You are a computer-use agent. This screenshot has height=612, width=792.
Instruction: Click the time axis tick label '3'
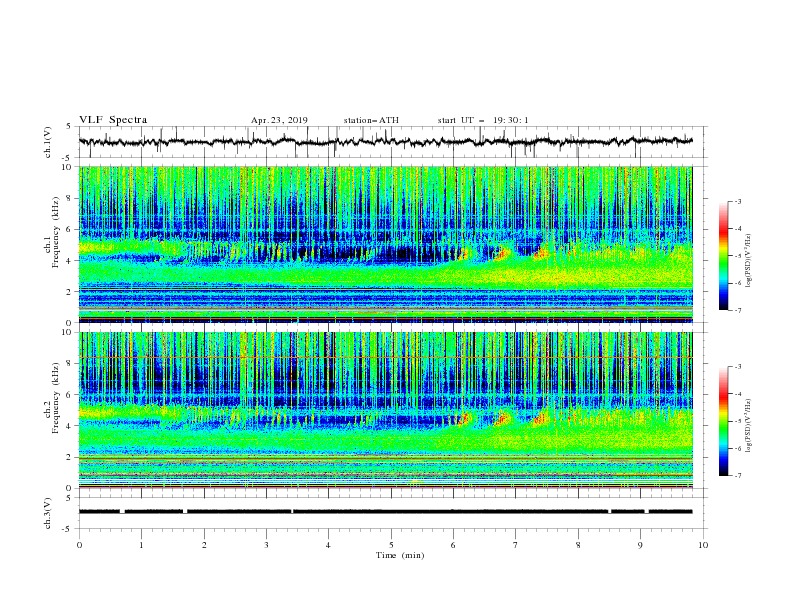[x=266, y=545]
